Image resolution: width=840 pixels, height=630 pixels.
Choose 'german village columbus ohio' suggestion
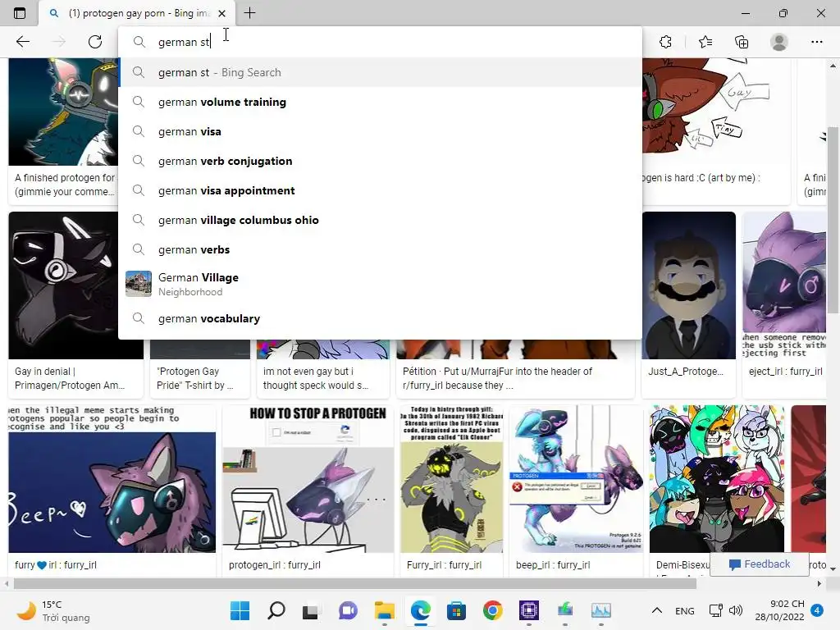[381, 220]
